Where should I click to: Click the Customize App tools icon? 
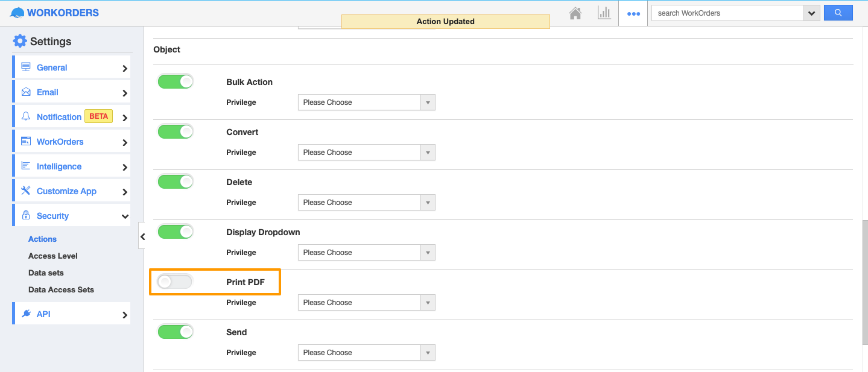(x=26, y=191)
